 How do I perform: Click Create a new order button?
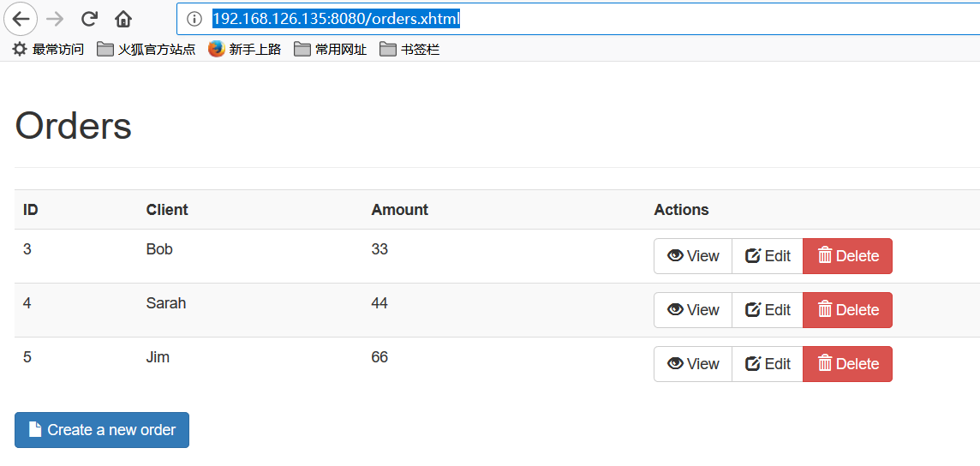tap(102, 430)
